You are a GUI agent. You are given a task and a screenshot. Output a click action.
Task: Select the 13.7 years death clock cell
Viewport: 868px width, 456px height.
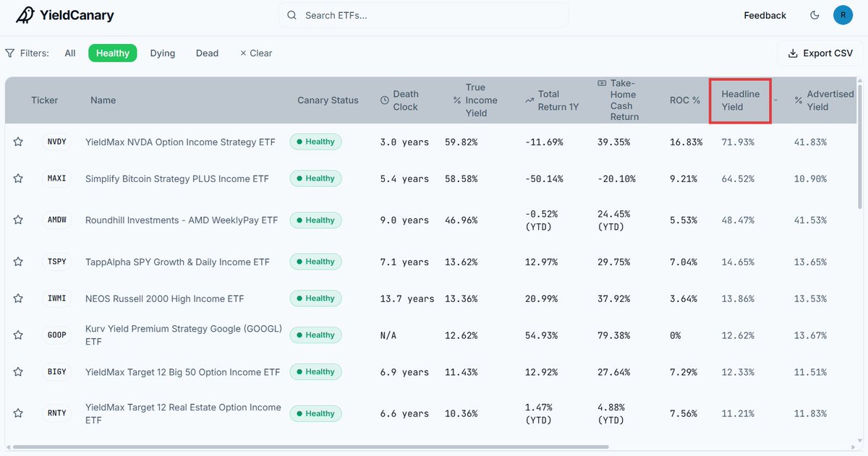(407, 298)
